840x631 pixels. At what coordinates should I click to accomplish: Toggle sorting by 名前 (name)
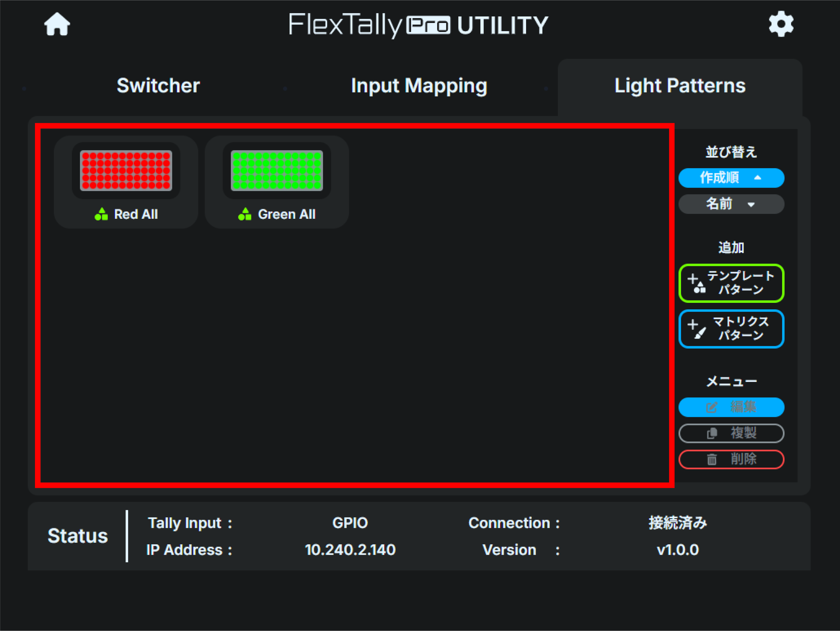[x=719, y=204]
